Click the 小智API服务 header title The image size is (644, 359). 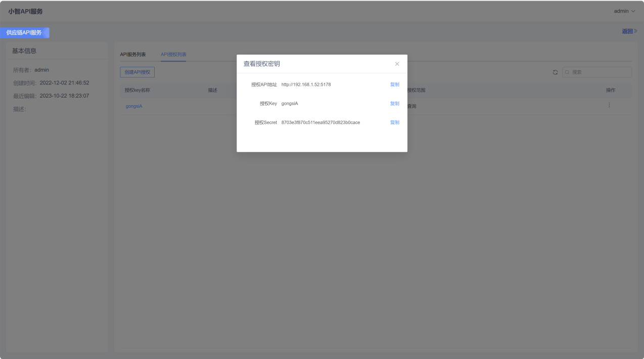coord(25,11)
